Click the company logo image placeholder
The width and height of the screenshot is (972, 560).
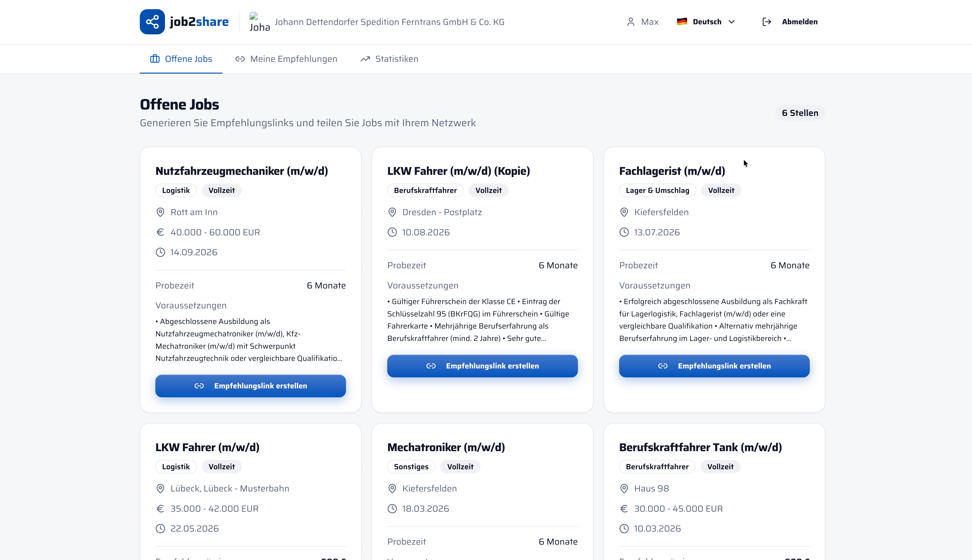pos(260,22)
